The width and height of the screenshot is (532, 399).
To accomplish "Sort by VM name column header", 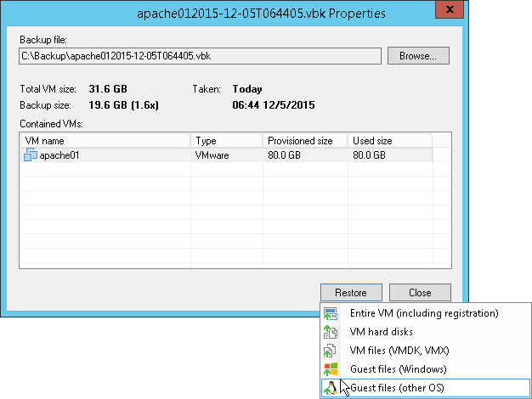I will point(105,141).
